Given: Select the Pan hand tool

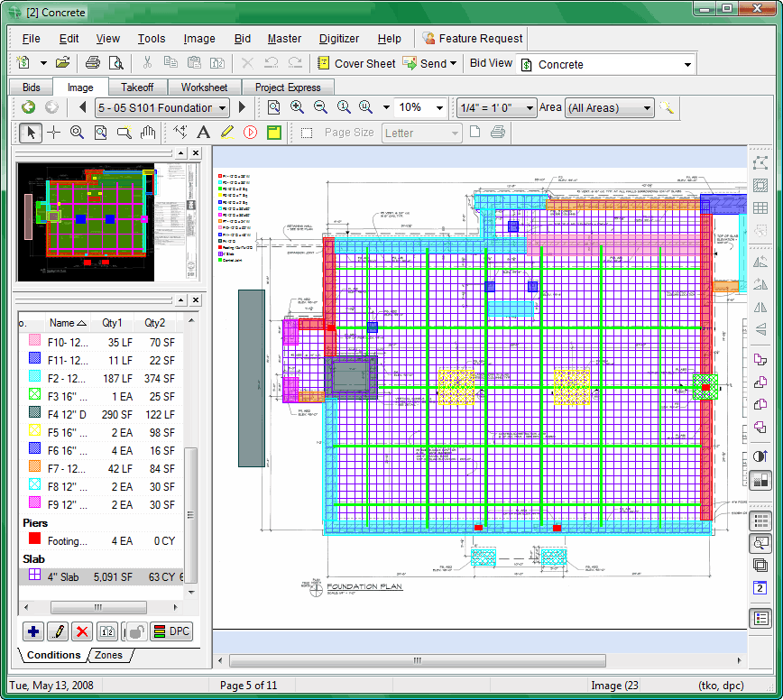Looking at the screenshot, I should click(x=148, y=133).
